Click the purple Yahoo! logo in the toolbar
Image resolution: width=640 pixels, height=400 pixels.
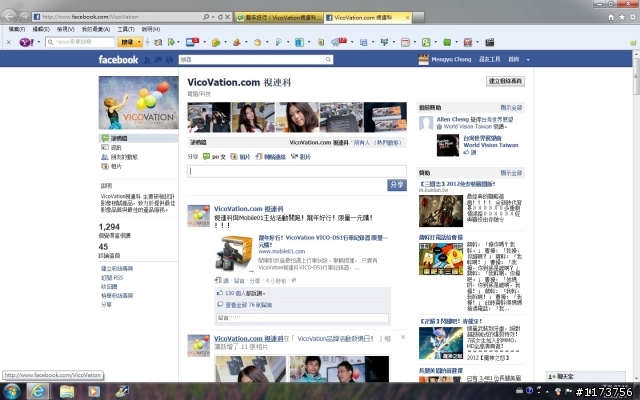[x=26, y=42]
